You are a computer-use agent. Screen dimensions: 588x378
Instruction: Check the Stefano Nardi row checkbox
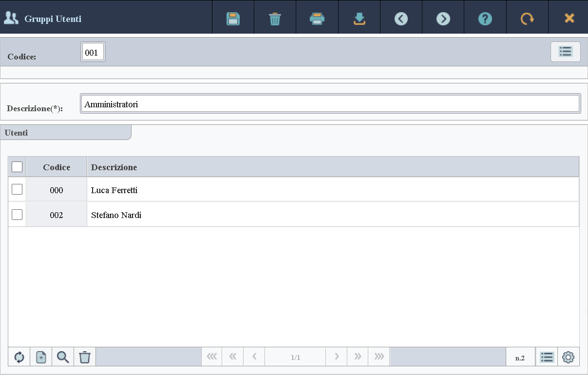click(x=17, y=214)
